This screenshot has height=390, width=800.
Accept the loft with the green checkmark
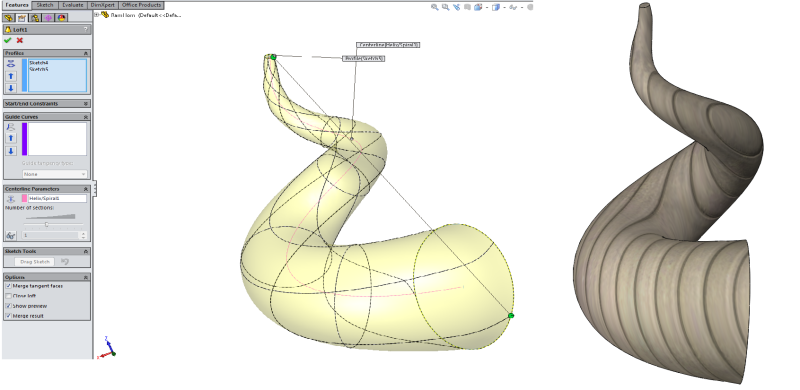pos(8,40)
